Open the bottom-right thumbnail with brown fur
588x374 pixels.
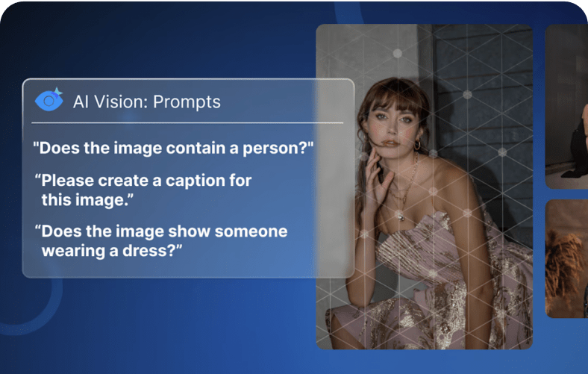(x=566, y=258)
